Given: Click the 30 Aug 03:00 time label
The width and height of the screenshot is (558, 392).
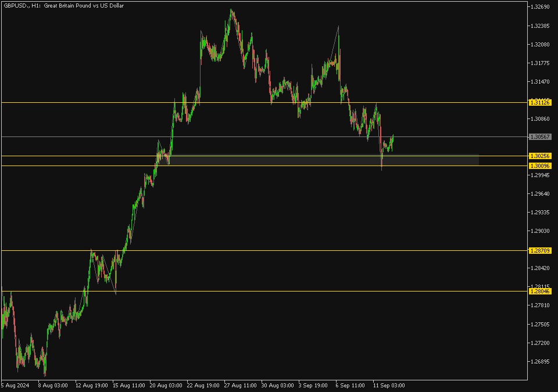Looking at the screenshot, I should tap(278, 385).
